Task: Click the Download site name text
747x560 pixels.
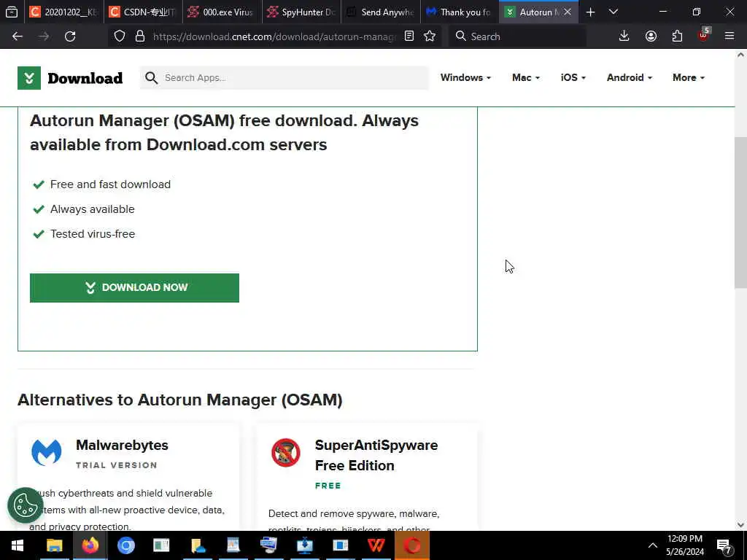Action: pyautogui.click(x=85, y=78)
